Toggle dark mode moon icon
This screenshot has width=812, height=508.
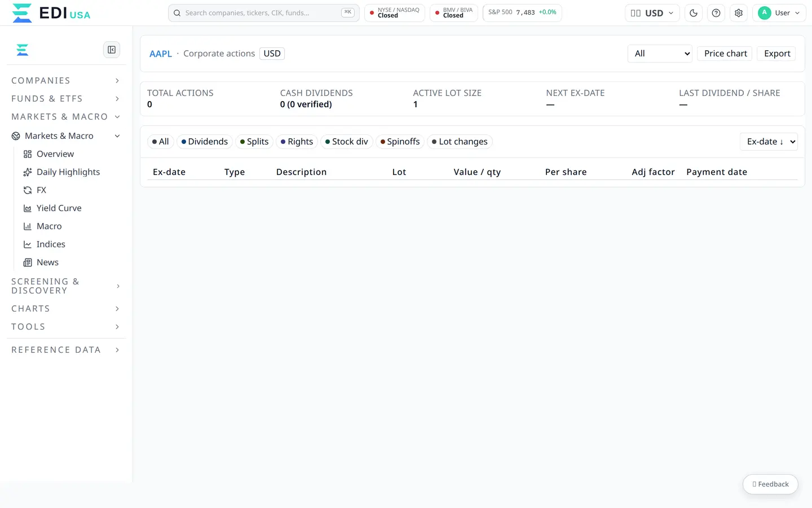click(x=694, y=13)
